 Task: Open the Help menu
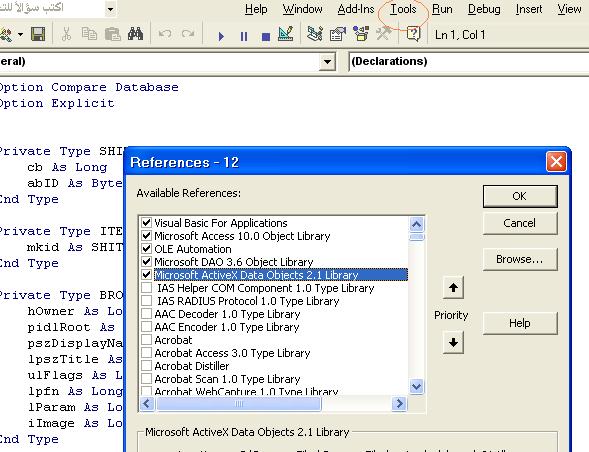(256, 9)
